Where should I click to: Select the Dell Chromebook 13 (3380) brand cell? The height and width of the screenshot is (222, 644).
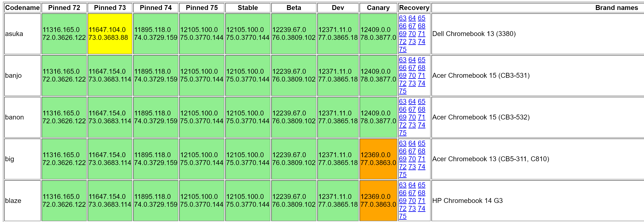538,34
